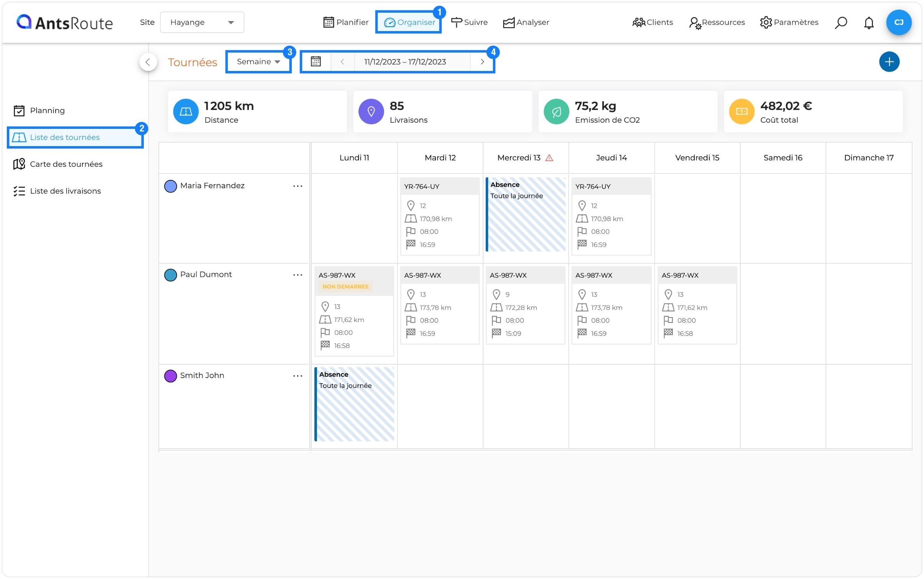Viewport: 924px width, 579px height.
Task: Open Paul's Mercredi 13 AS-987-WX route
Action: (x=525, y=305)
